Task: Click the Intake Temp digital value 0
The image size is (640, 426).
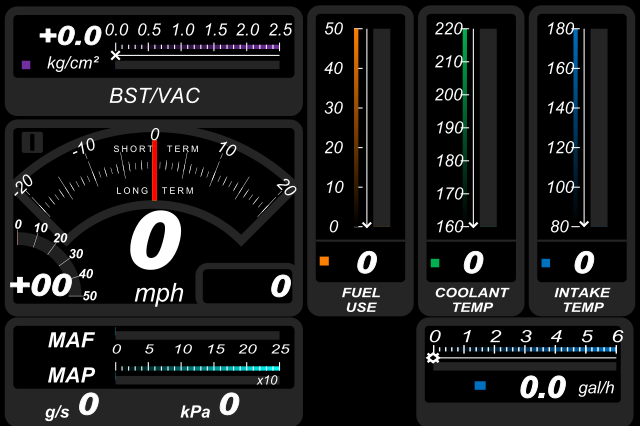Action: 584,262
